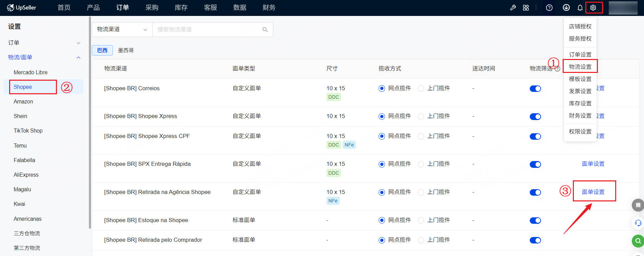644x256 pixels.
Task: Select 库存设置 in settings menu
Action: tap(580, 103)
